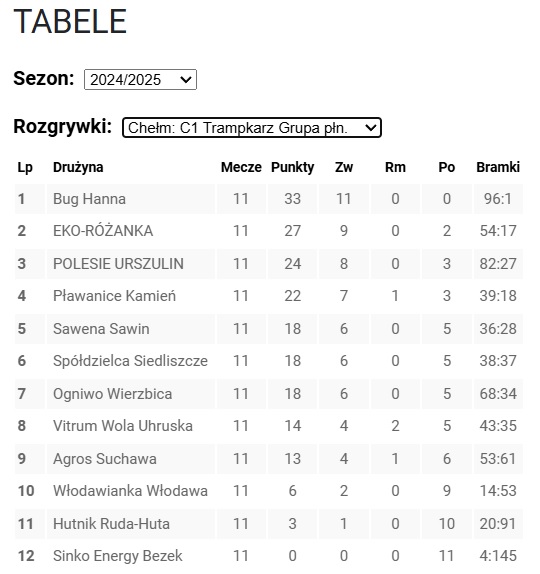Select Vitrum Wola Uhruska row
The height and width of the screenshot is (574, 540).
[269, 426]
